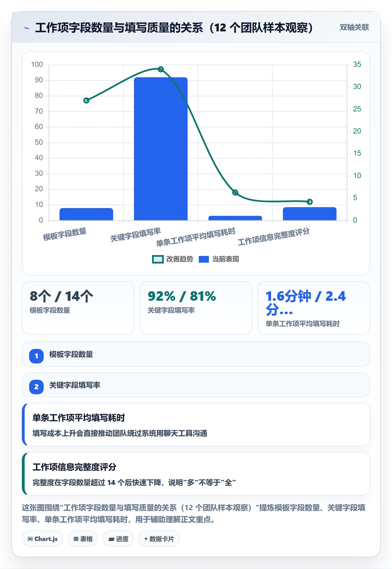The height and width of the screenshot is (569, 392).
Task: Click the 100 tick on the left axis
Action: pyautogui.click(x=37, y=65)
